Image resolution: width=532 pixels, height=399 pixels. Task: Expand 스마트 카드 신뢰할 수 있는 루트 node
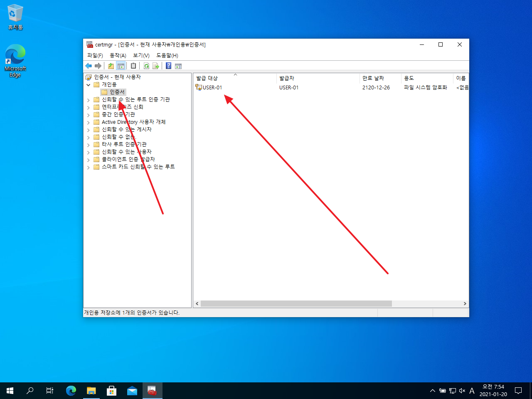[88, 167]
